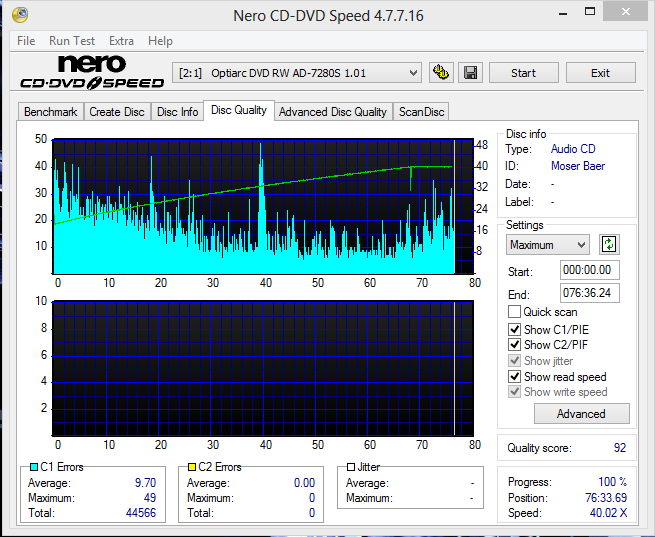Open the drive options icon
This screenshot has height=537, width=655.
click(441, 73)
